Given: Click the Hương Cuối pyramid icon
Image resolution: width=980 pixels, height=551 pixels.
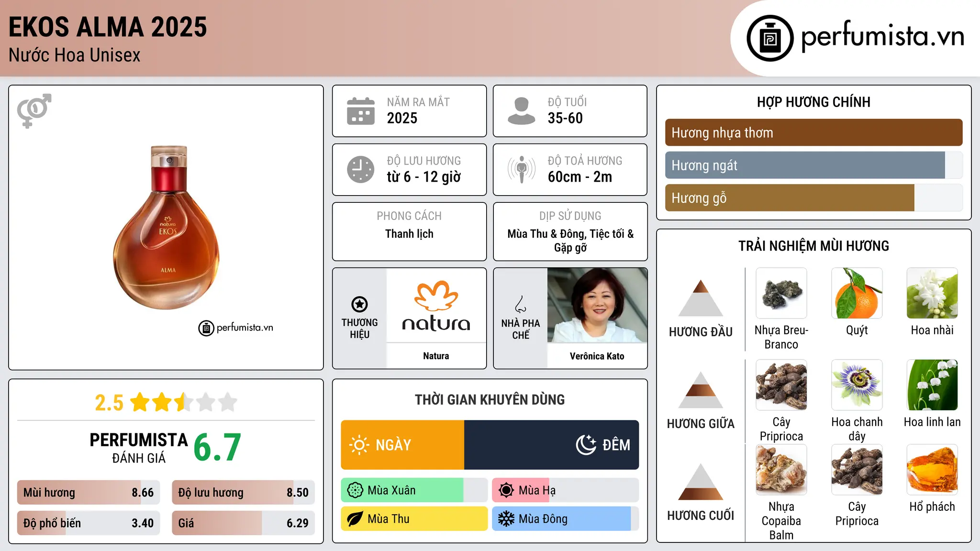Looking at the screenshot, I should [x=701, y=482].
